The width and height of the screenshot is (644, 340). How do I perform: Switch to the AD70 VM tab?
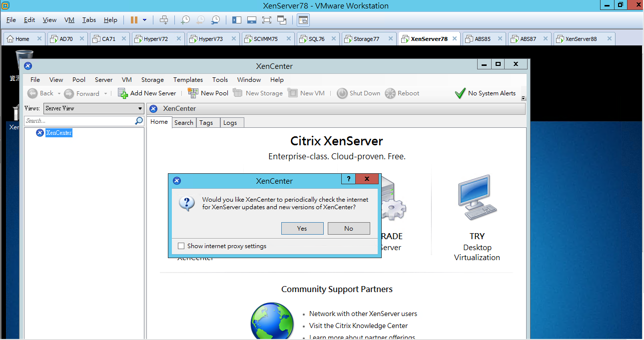pos(68,38)
